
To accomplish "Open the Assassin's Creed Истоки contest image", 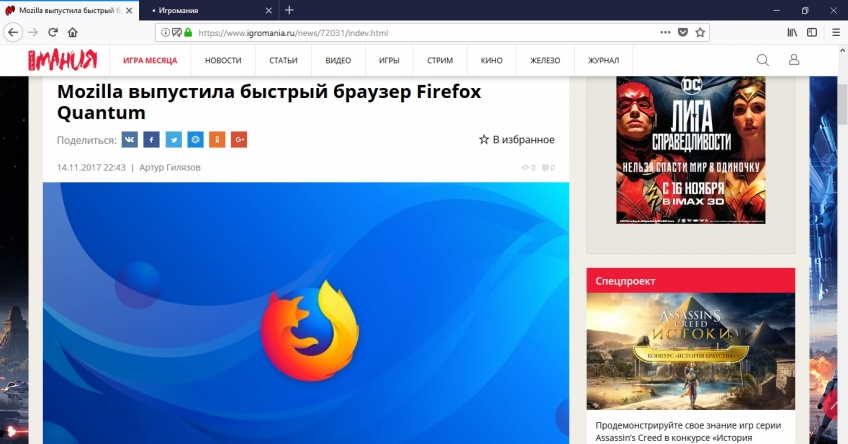I will [691, 352].
